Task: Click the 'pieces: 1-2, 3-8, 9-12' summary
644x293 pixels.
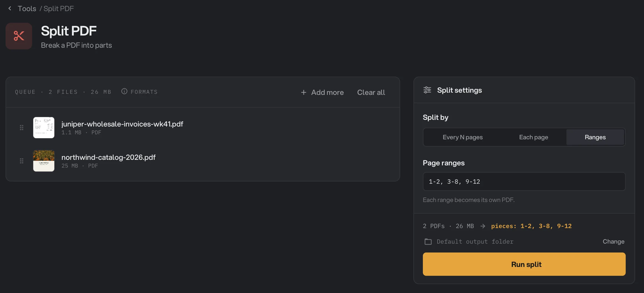Action: [531, 226]
